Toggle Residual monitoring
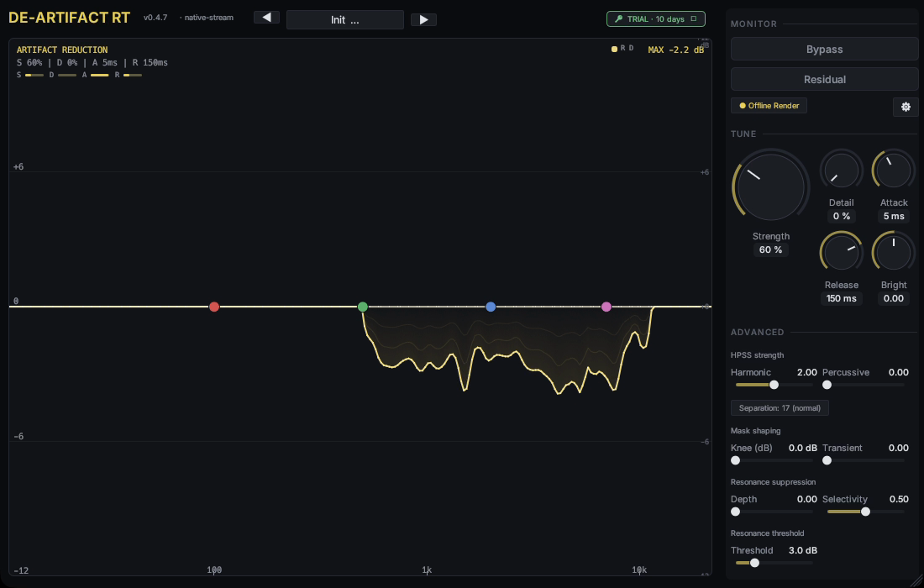924x588 pixels. (824, 80)
